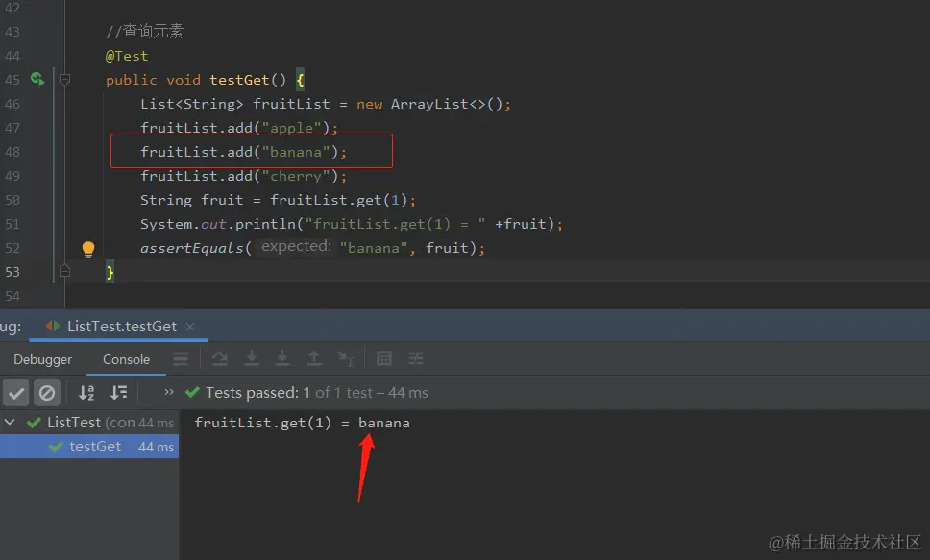The image size is (930, 560).
Task: Click line number 48 in the gutter
Action: pos(12,152)
